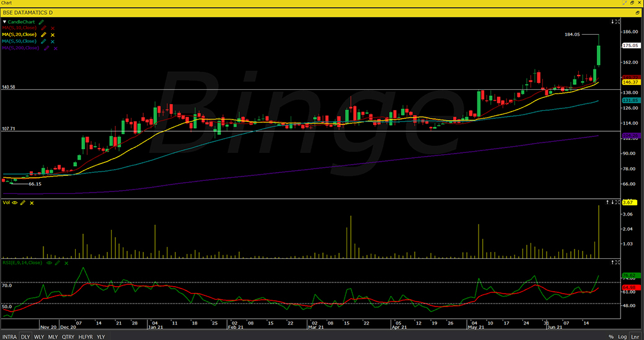Remove the MA(S,20,Close) indicator
644x340 pixels.
coord(53,35)
